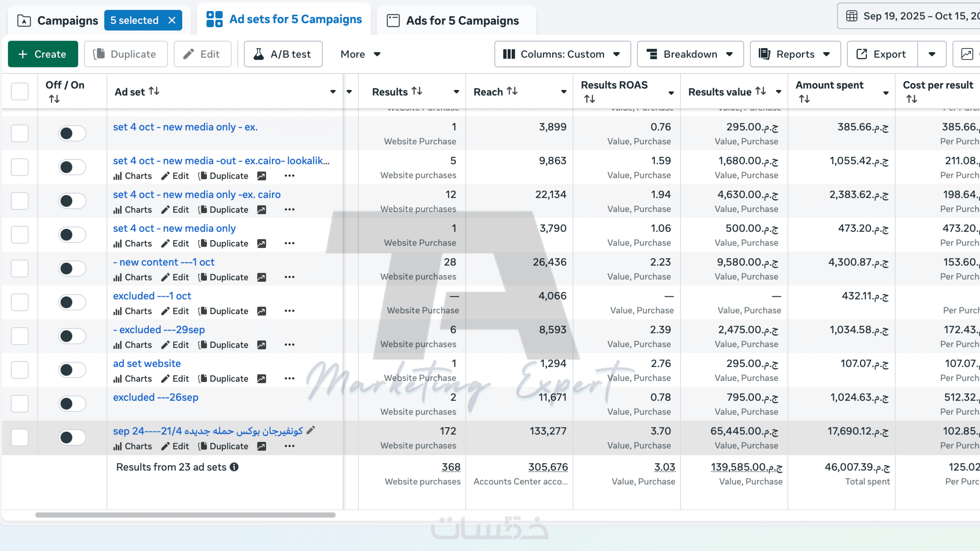
Task: Sort the Results column
Action: (x=417, y=91)
